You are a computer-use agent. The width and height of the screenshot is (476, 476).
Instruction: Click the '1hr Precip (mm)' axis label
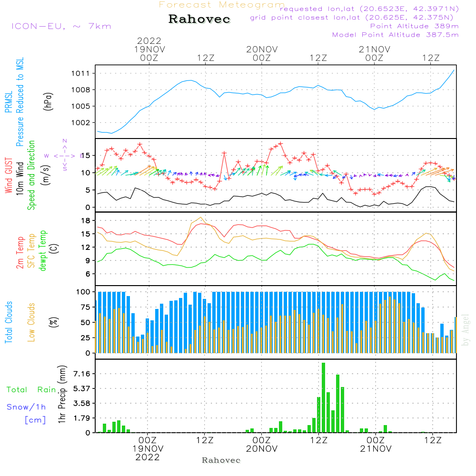(x=61, y=394)
